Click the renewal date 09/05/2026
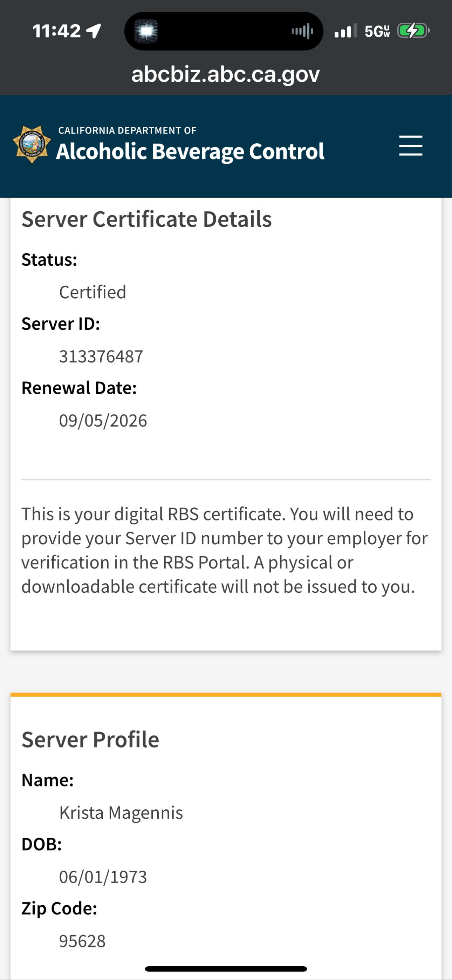The width and height of the screenshot is (452, 980). pyautogui.click(x=103, y=421)
